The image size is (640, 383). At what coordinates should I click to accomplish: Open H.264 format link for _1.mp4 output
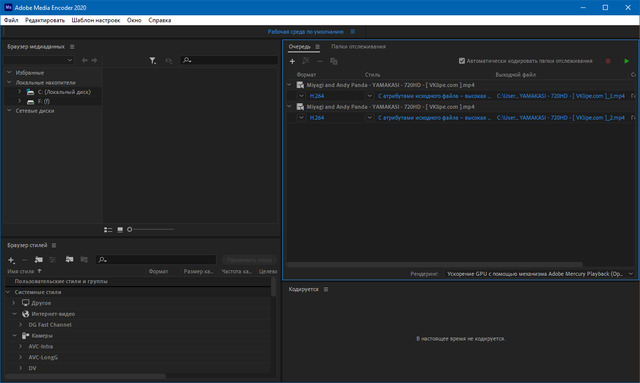317,96
